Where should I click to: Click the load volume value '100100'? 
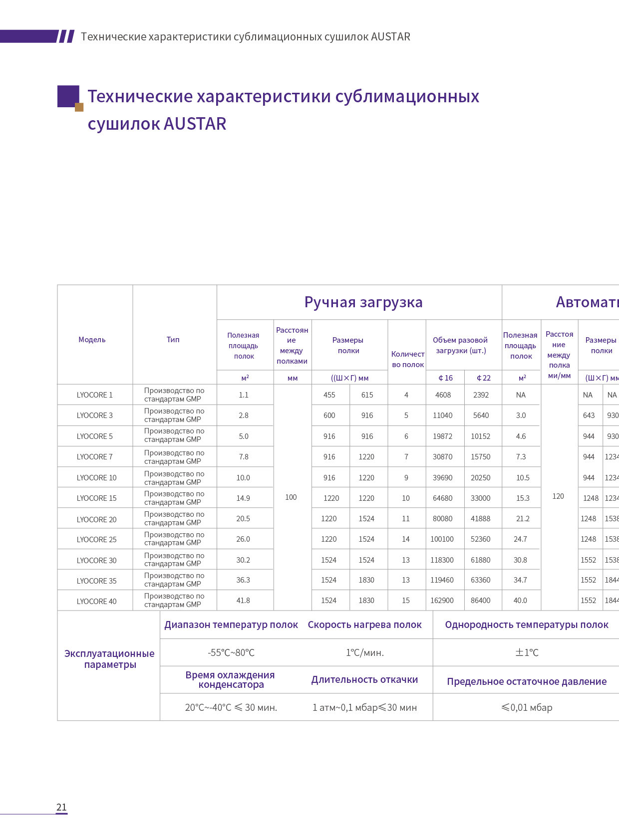tap(442, 539)
